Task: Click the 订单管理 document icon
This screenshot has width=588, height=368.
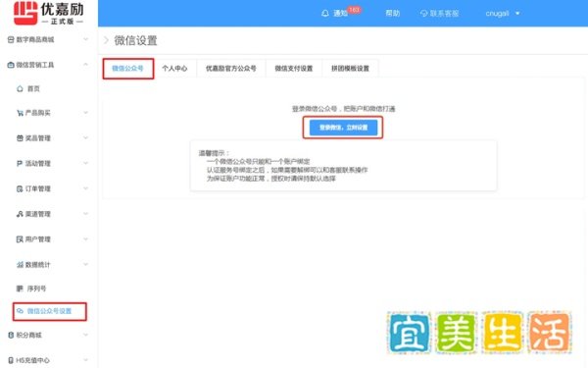Action: 20,188
